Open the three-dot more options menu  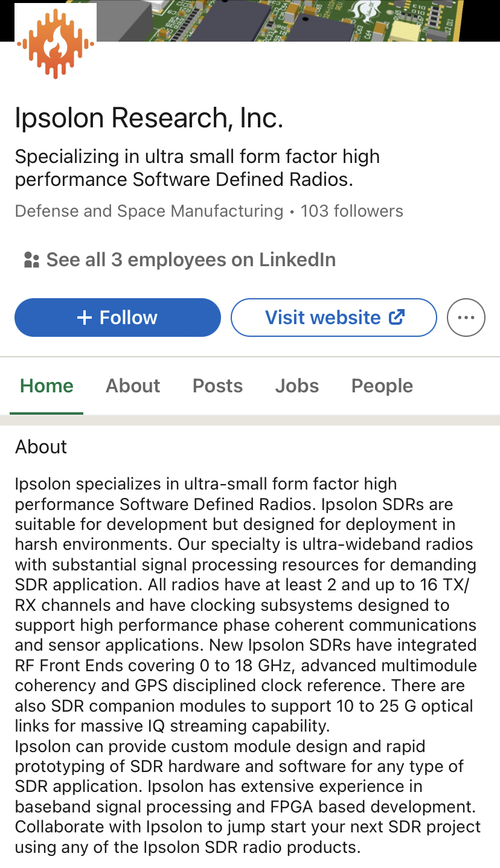tap(466, 318)
